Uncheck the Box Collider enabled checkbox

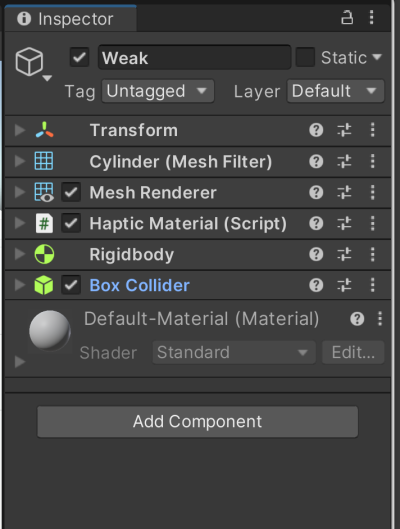71,285
